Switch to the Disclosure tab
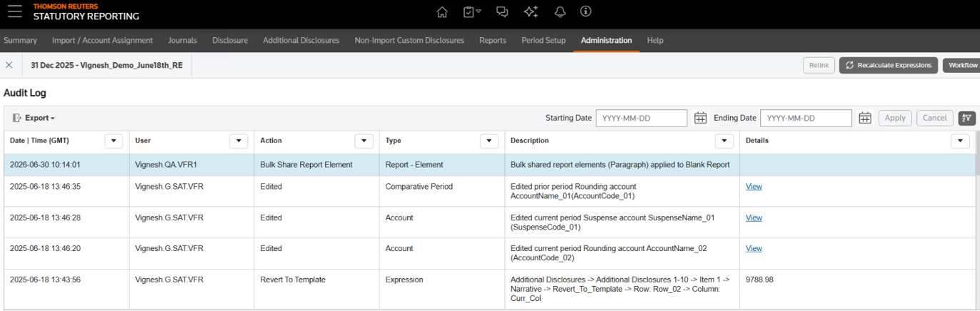This screenshot has height=311, width=980. pos(230,41)
